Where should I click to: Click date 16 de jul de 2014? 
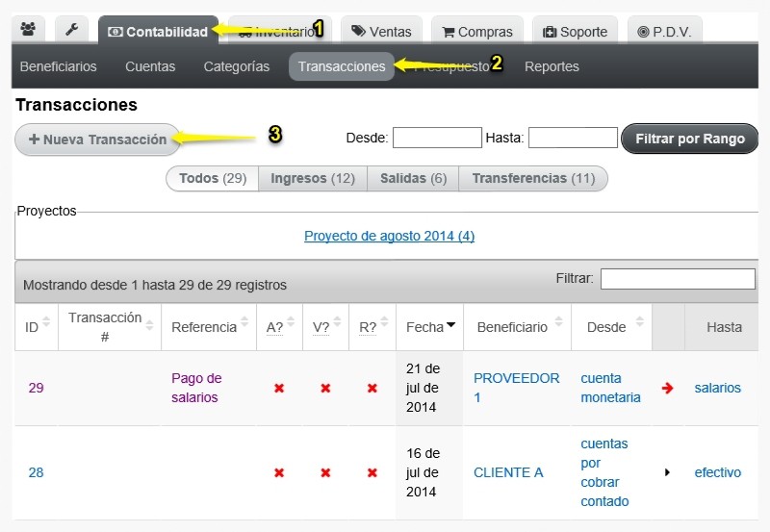[x=423, y=472]
